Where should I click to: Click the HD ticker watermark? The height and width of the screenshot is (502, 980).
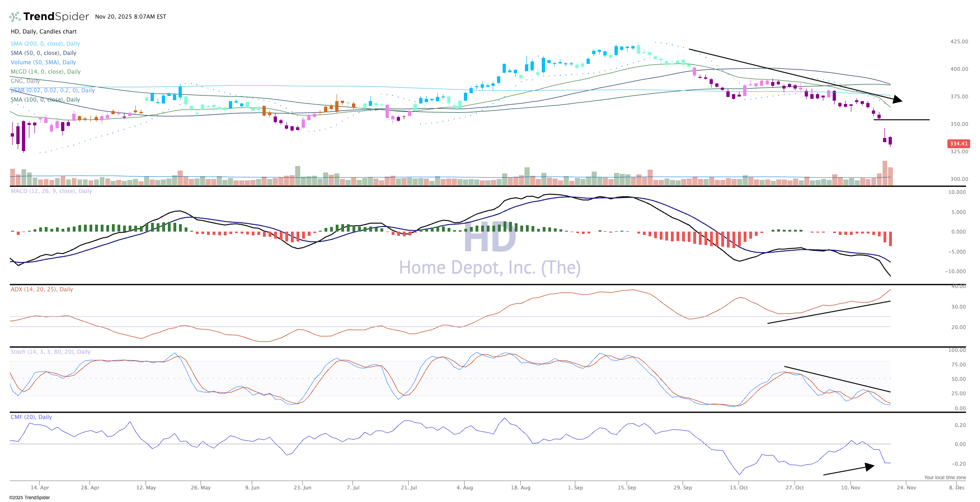pyautogui.click(x=490, y=238)
